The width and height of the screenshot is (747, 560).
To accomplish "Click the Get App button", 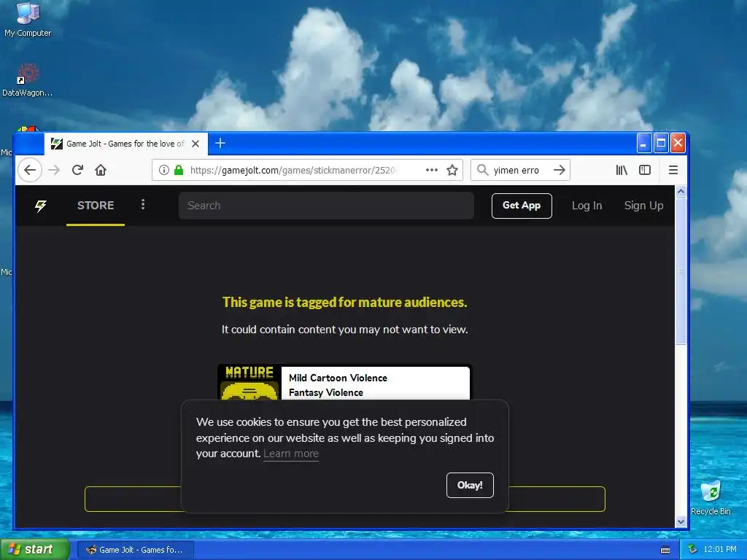I will (522, 206).
